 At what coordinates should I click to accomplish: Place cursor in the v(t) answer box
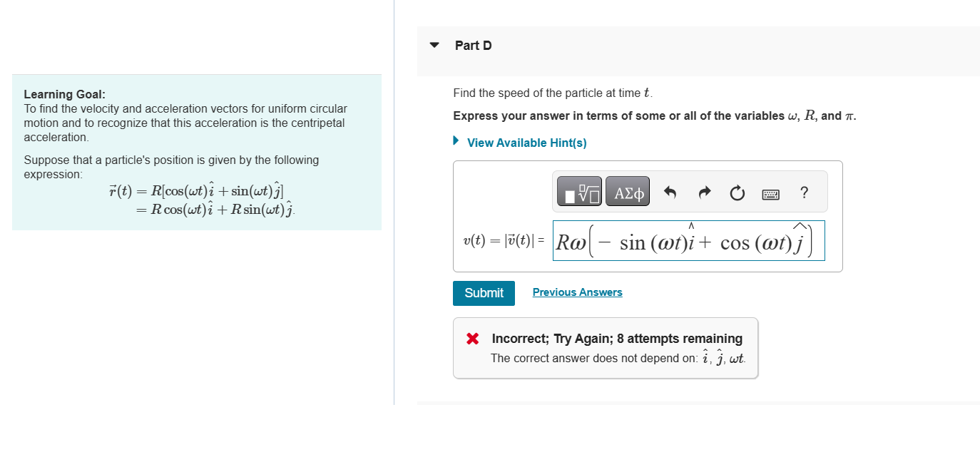(x=688, y=241)
